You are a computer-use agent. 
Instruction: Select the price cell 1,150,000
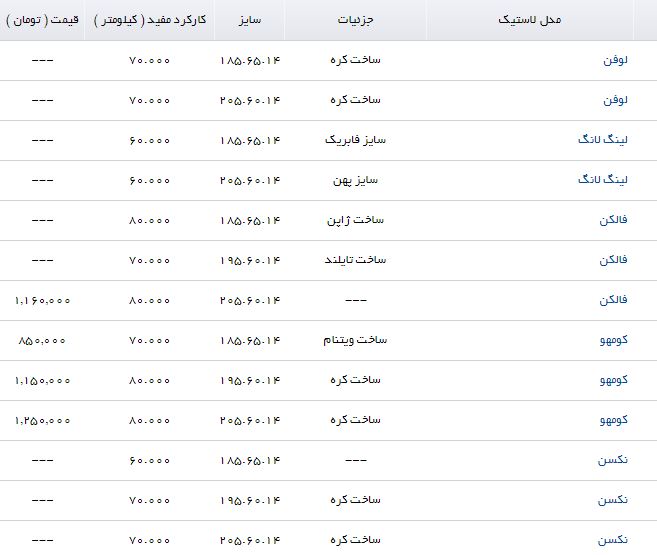[42, 380]
